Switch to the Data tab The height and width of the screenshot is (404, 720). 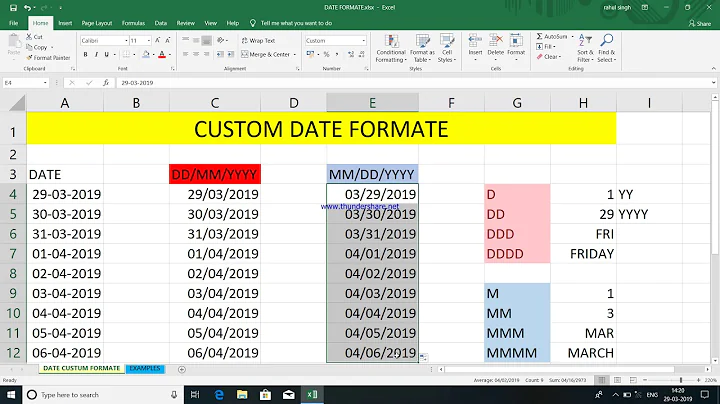(x=161, y=23)
